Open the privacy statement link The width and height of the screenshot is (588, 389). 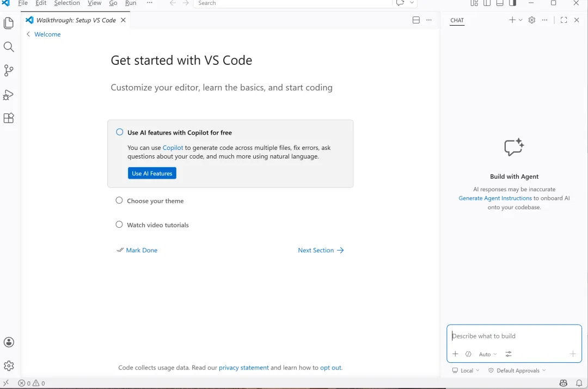pyautogui.click(x=244, y=368)
